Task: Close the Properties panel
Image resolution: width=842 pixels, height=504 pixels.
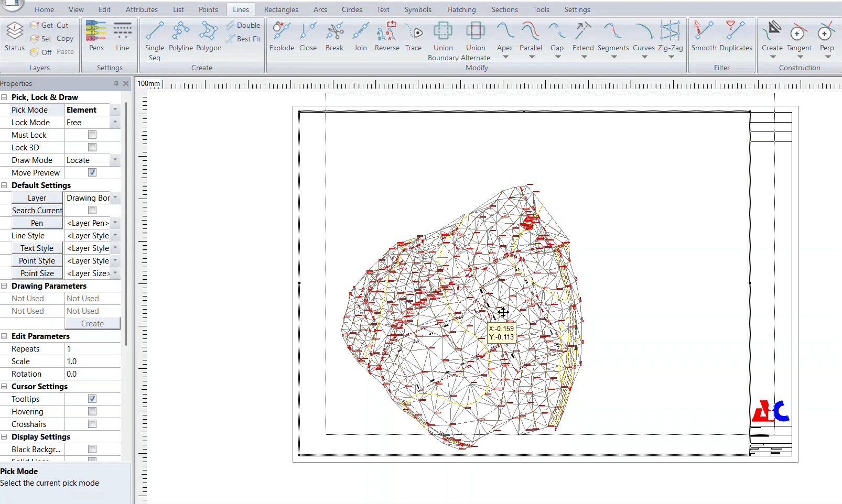Action: click(x=126, y=83)
